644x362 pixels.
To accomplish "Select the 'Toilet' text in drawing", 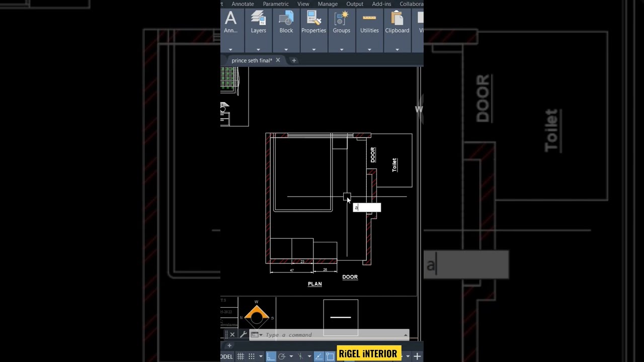I will point(394,165).
